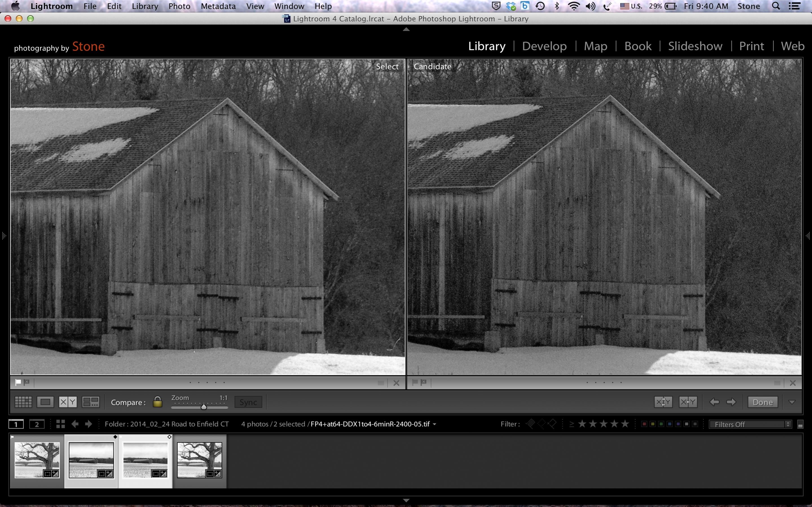The image size is (812, 507).
Task: Select next photo arrow in toolbar
Action: [731, 402]
